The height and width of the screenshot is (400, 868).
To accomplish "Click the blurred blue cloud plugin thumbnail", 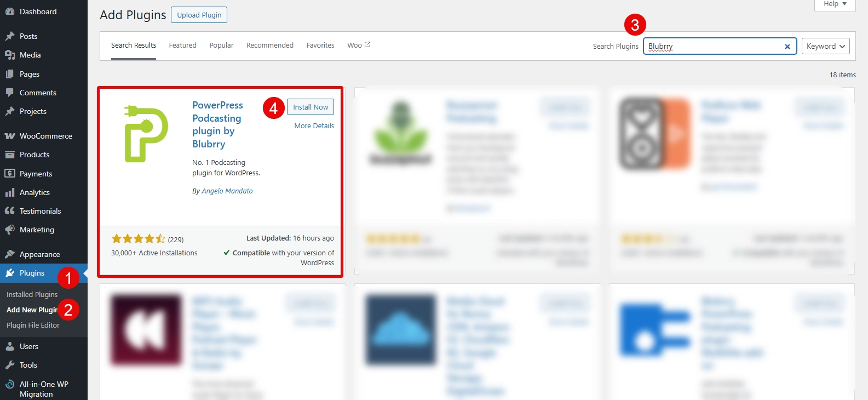I will tap(401, 330).
